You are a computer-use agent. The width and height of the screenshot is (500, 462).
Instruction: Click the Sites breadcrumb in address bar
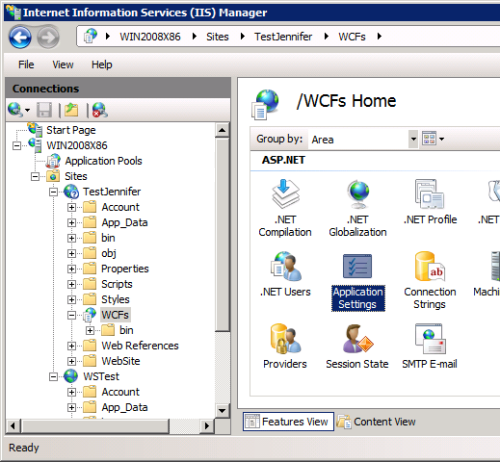(217, 37)
